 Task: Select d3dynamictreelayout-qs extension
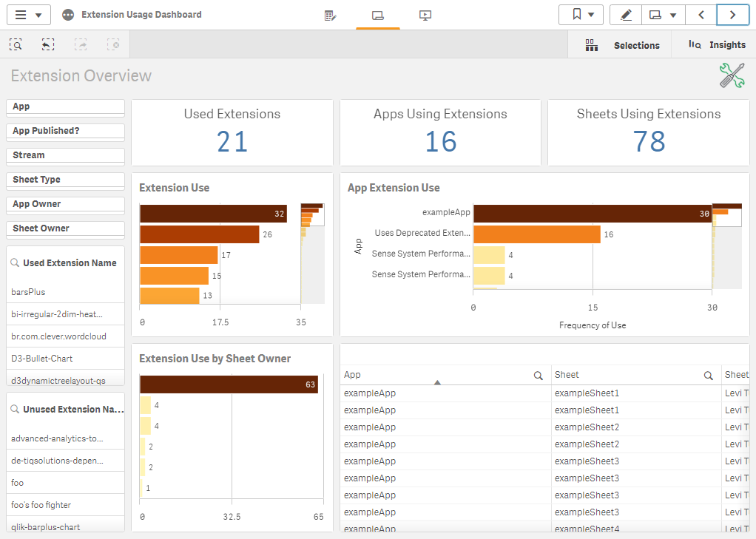pos(66,378)
